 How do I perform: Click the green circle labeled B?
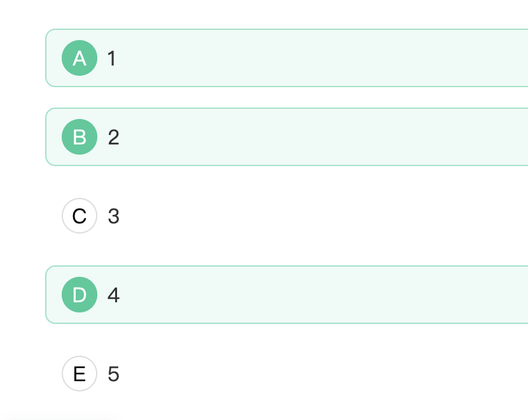pos(80,137)
